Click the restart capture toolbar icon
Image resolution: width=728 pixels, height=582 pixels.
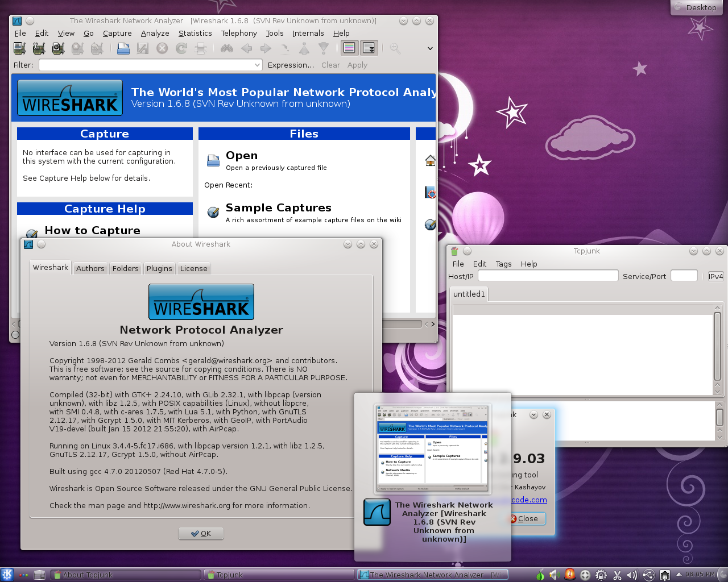point(97,48)
